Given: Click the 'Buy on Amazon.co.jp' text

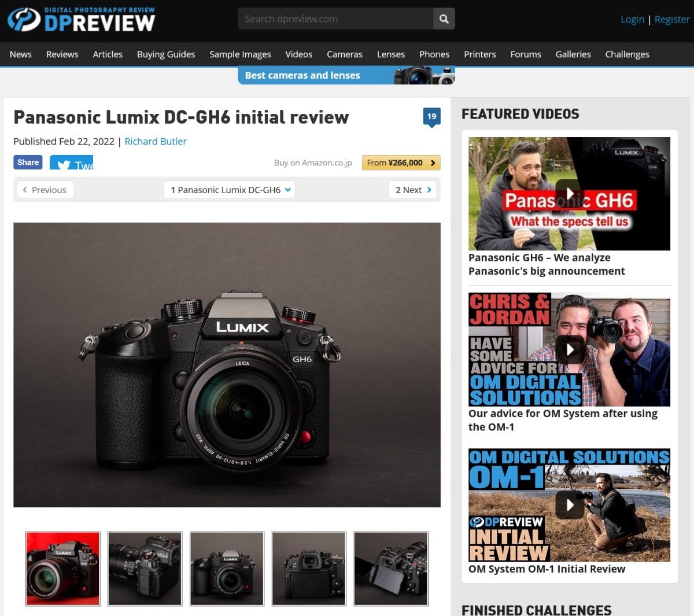Looking at the screenshot, I should coord(313,163).
